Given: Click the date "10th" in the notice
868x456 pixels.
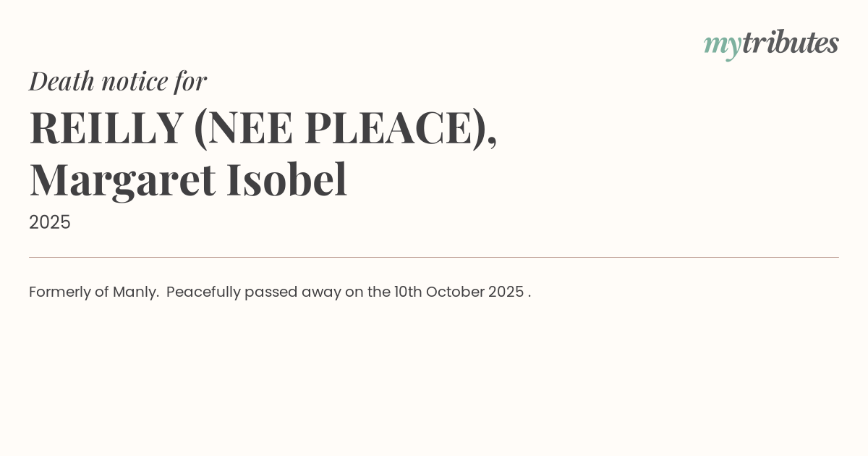Looking at the screenshot, I should coord(408,292).
